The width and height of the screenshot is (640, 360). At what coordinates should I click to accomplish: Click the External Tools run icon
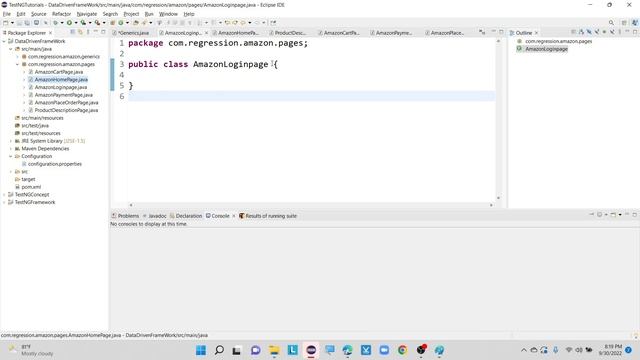coord(97,23)
